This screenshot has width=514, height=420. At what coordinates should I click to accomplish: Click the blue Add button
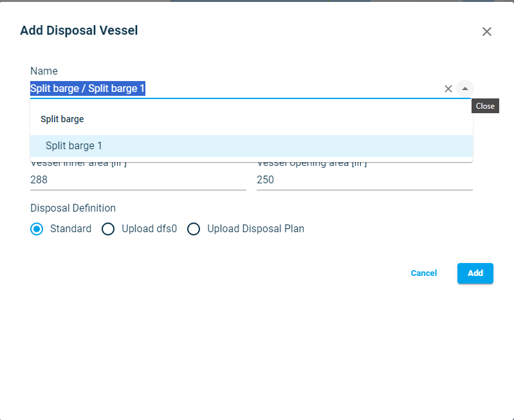click(x=475, y=273)
